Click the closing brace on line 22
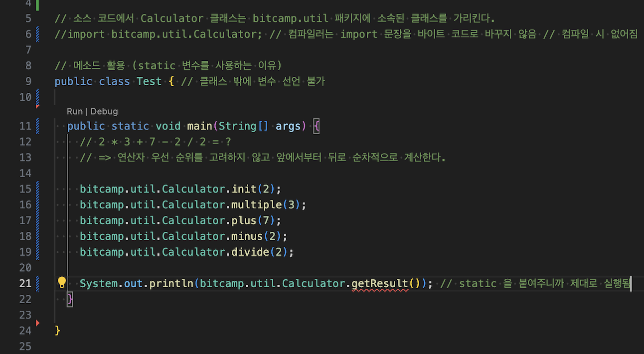The height and width of the screenshot is (354, 644). (x=70, y=299)
